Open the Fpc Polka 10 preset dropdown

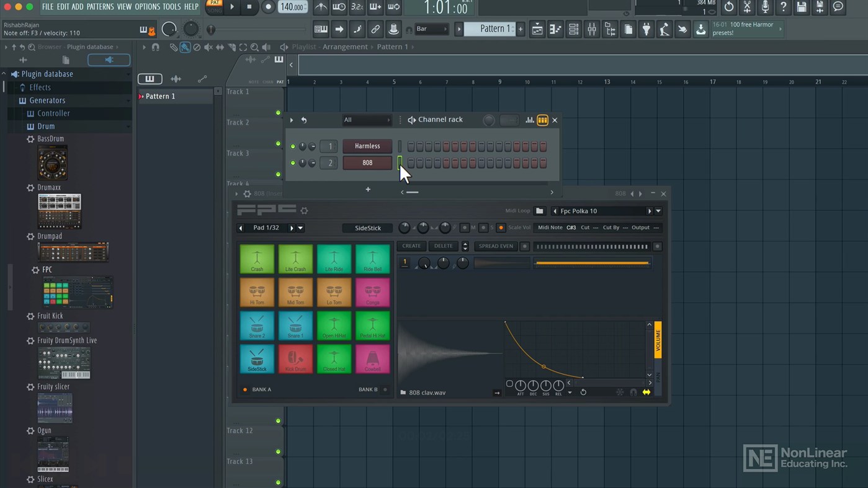658,211
